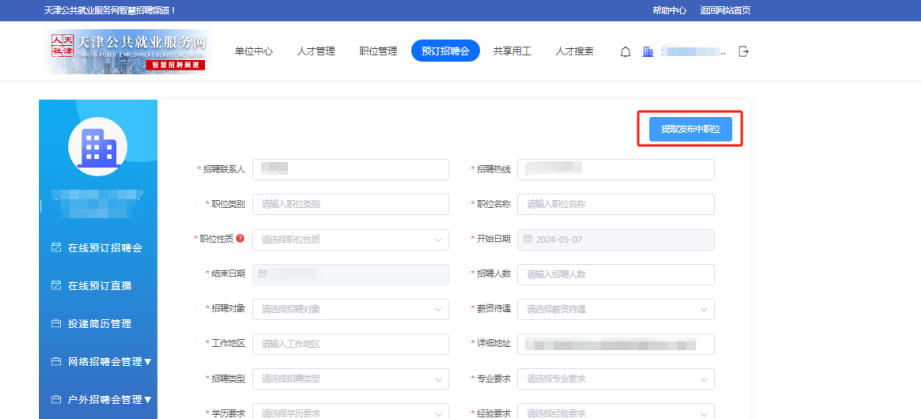Screen dimensions: 921x419
Task: Click the blurred account name in header
Action: [693, 52]
